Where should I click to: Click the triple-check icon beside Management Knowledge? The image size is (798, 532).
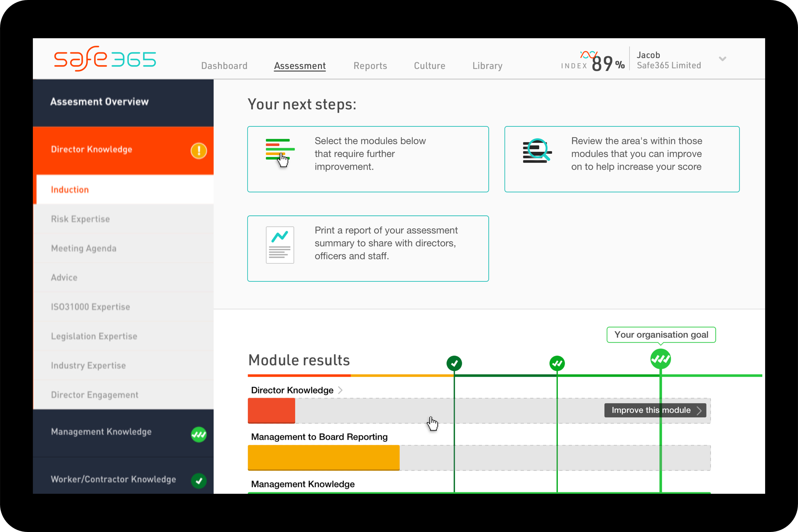pyautogui.click(x=199, y=434)
